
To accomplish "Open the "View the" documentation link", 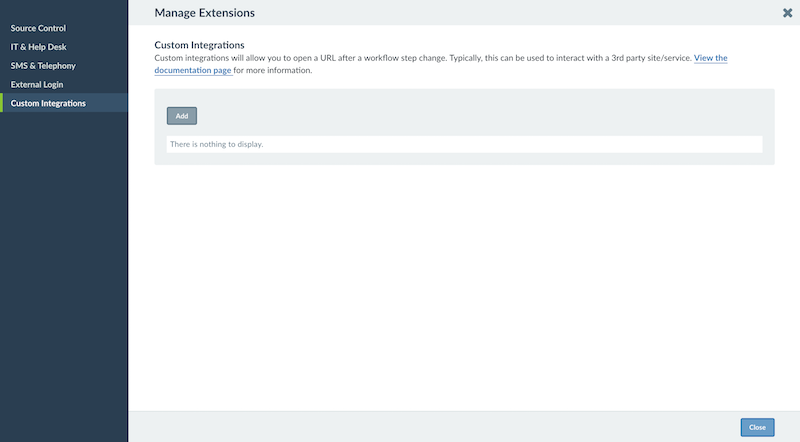I will (710, 58).
